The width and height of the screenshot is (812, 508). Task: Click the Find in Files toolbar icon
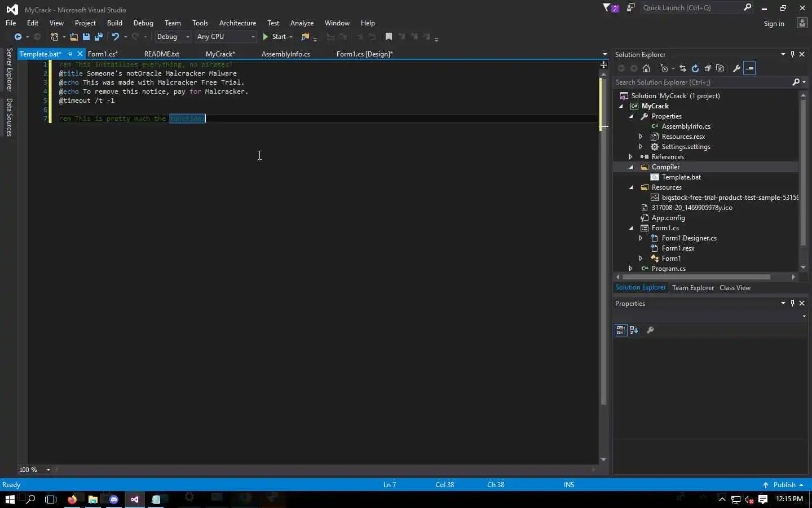pos(305,37)
